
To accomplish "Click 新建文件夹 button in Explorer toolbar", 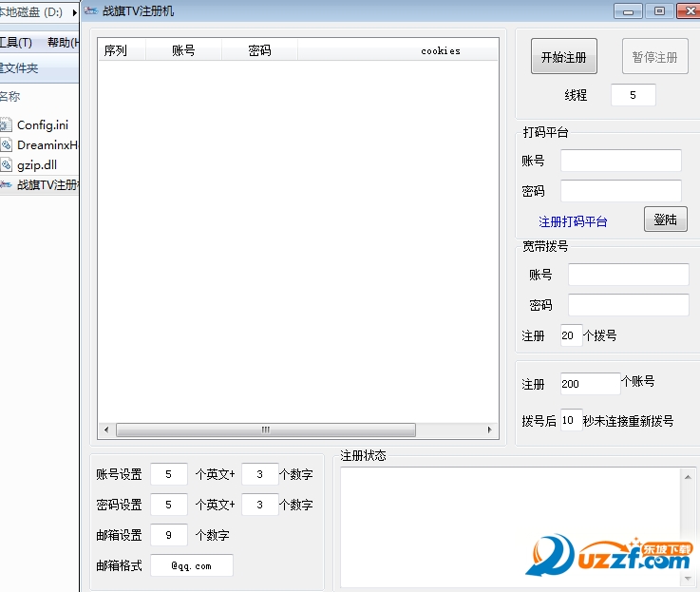I will tap(19, 67).
